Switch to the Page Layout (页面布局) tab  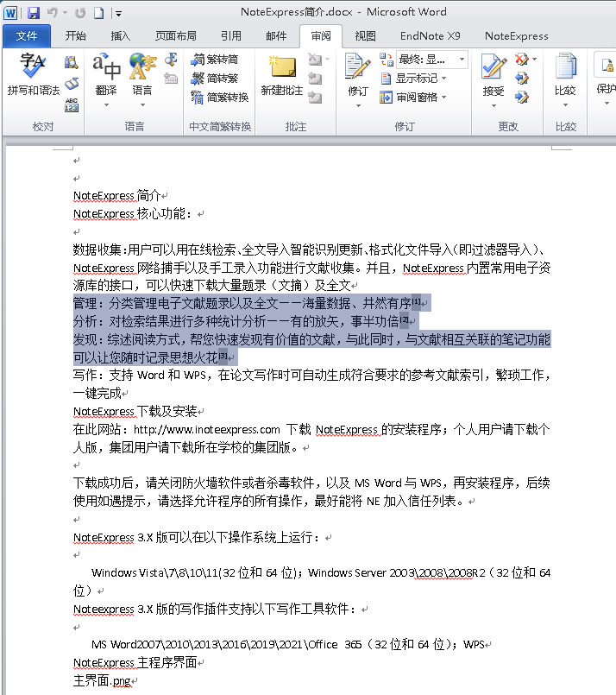(x=176, y=36)
